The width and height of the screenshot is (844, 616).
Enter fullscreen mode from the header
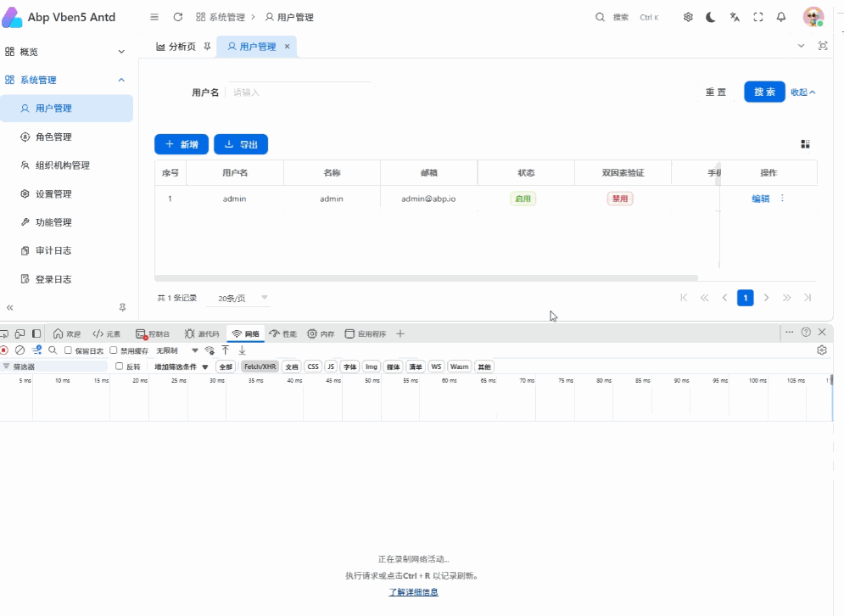pos(758,17)
